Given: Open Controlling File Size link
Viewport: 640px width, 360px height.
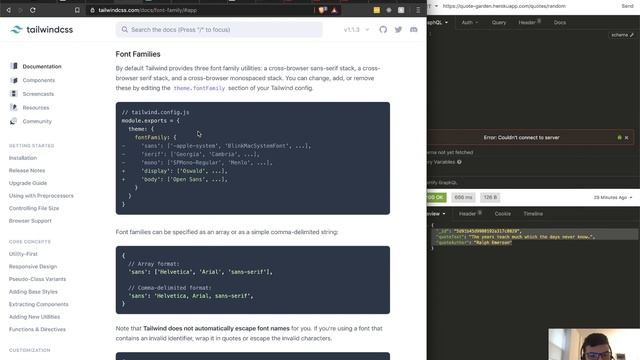Looking at the screenshot, I should click(34, 208).
